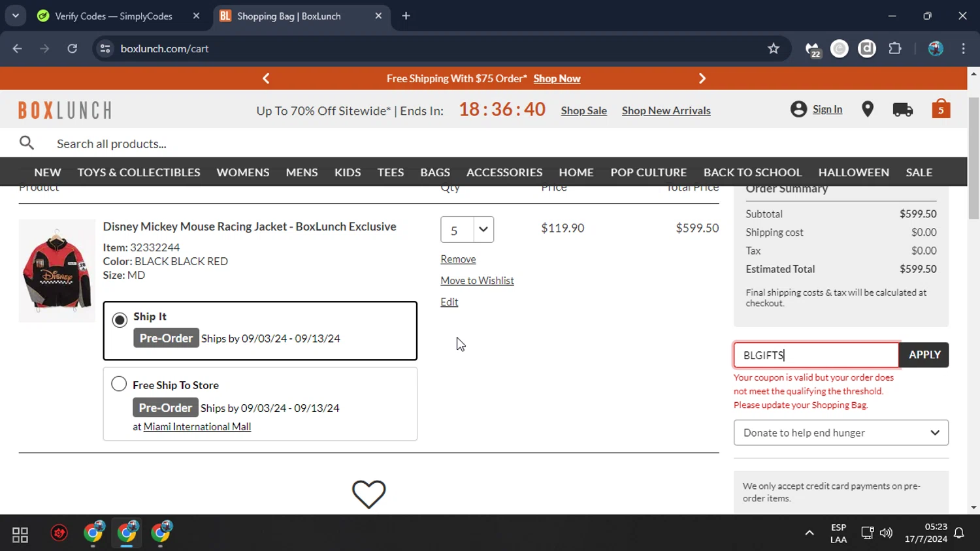Open the shopping bag icon with 5 items
980x551 pixels.
click(941, 109)
